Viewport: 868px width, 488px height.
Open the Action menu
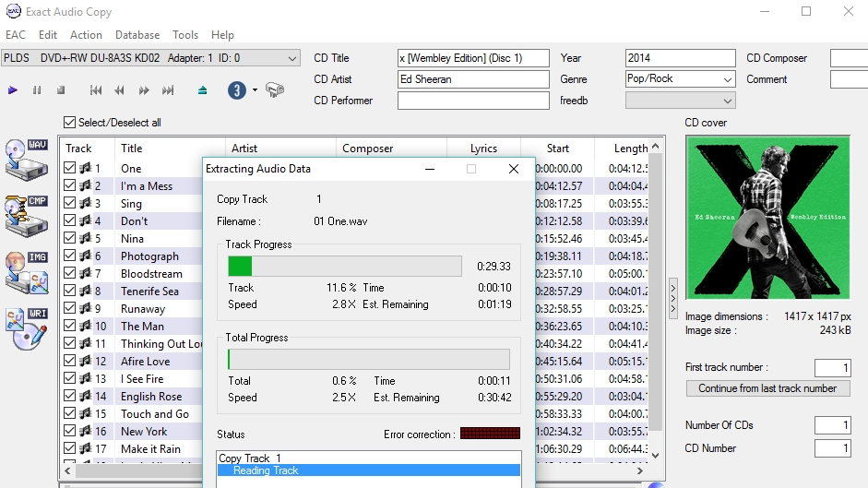(x=86, y=35)
